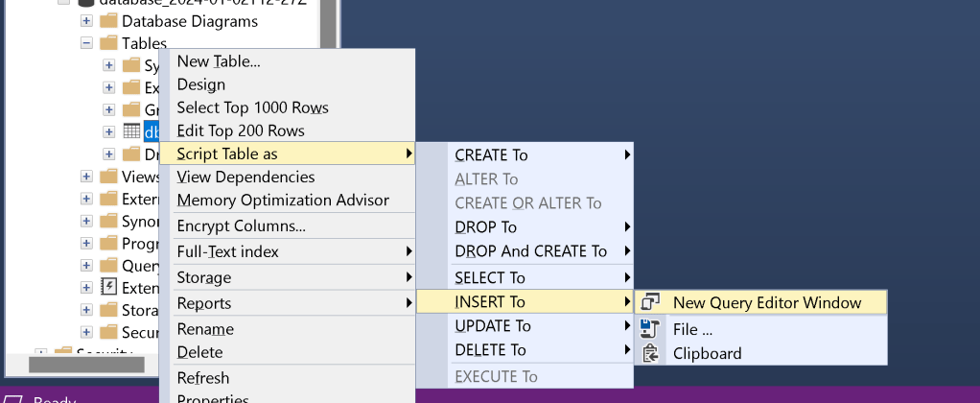Open CREATE To submenu
The height and width of the screenshot is (403, 980).
[525, 155]
